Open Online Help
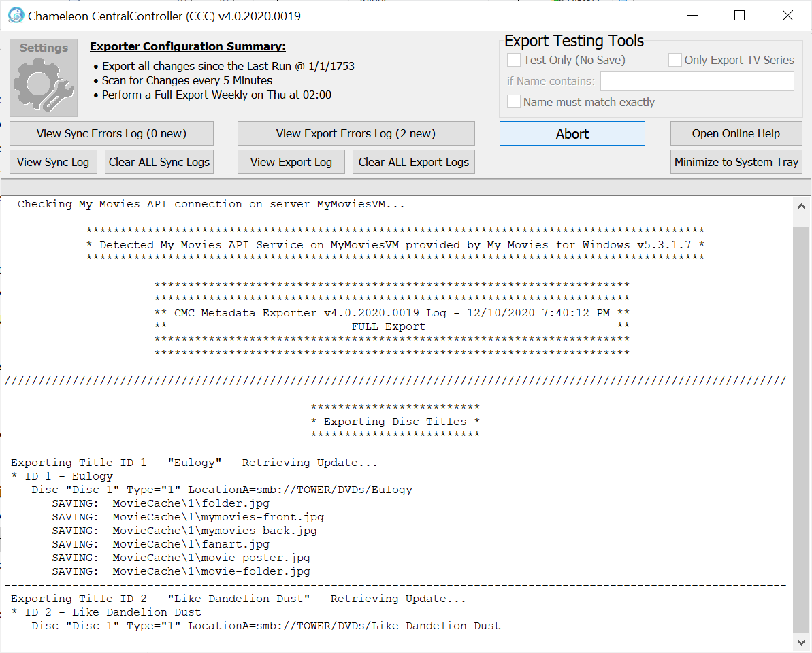 click(x=736, y=133)
